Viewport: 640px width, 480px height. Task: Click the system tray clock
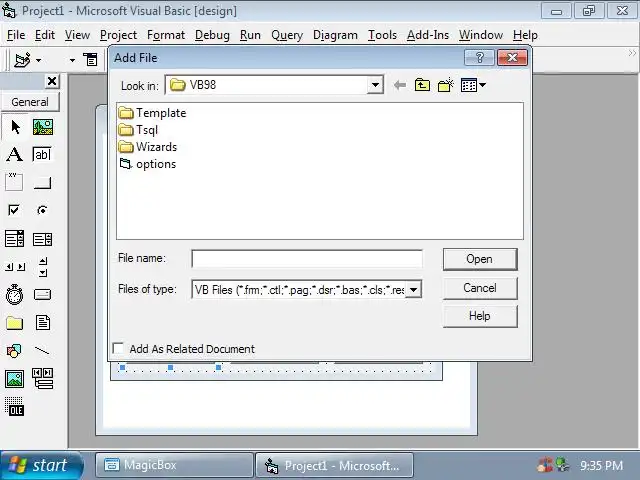tap(602, 465)
